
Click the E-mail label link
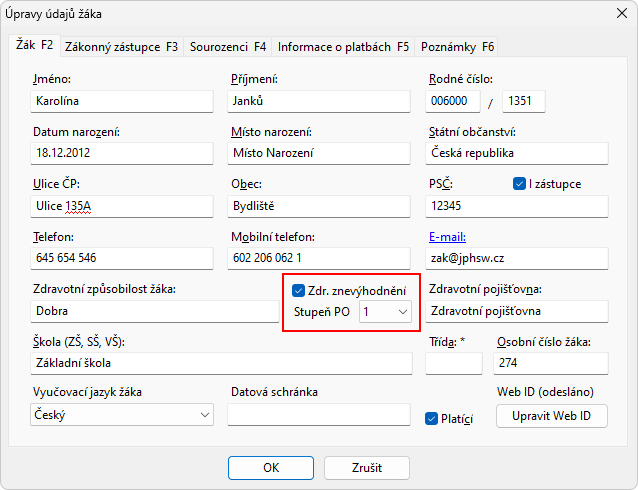[x=446, y=237]
